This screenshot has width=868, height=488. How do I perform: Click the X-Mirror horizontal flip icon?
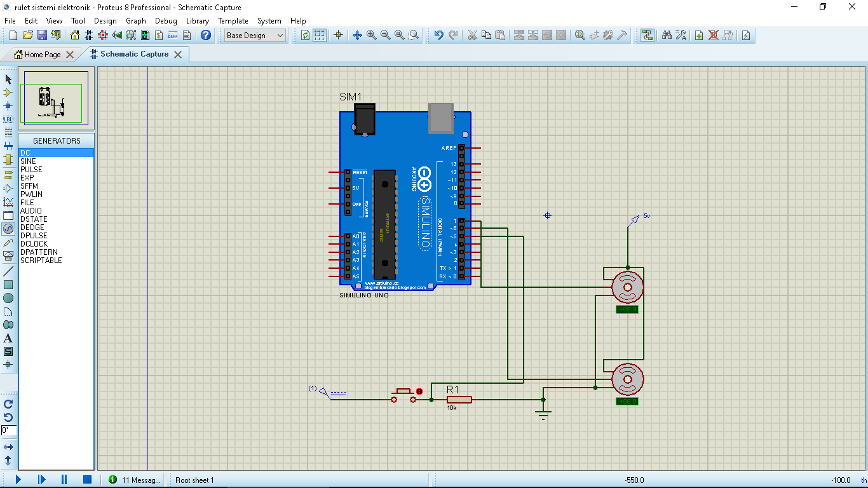pyautogui.click(x=8, y=447)
